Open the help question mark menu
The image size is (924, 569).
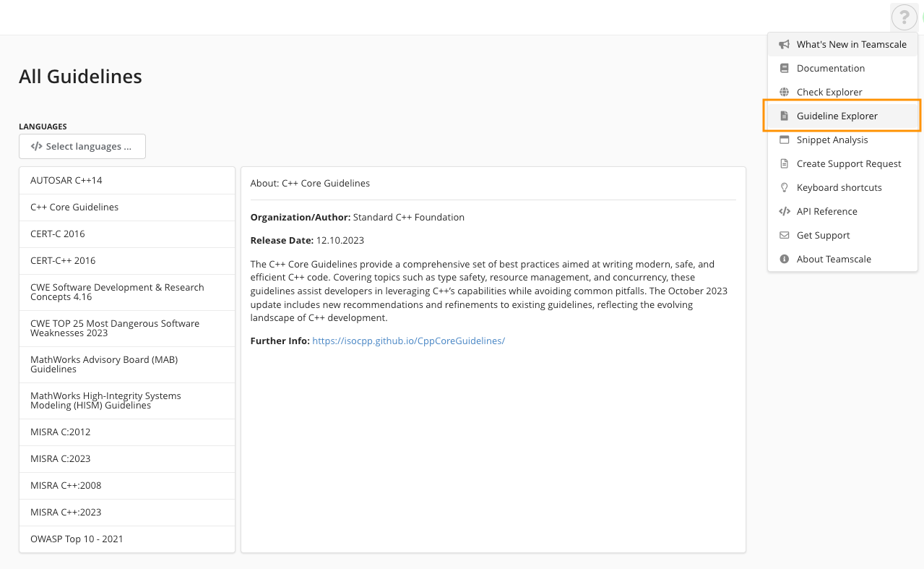tap(904, 17)
